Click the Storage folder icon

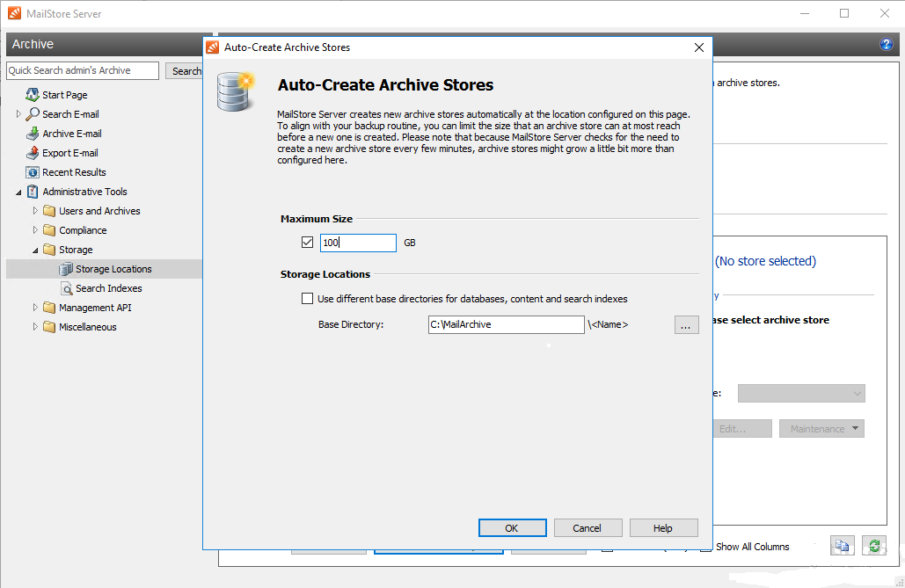pos(49,250)
